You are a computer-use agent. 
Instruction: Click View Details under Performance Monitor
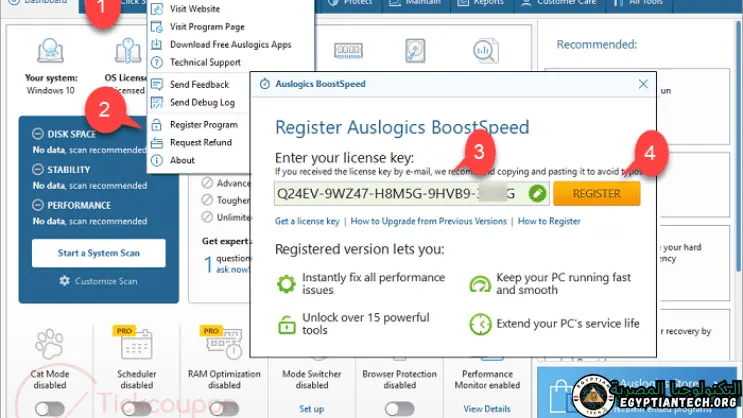(x=487, y=409)
